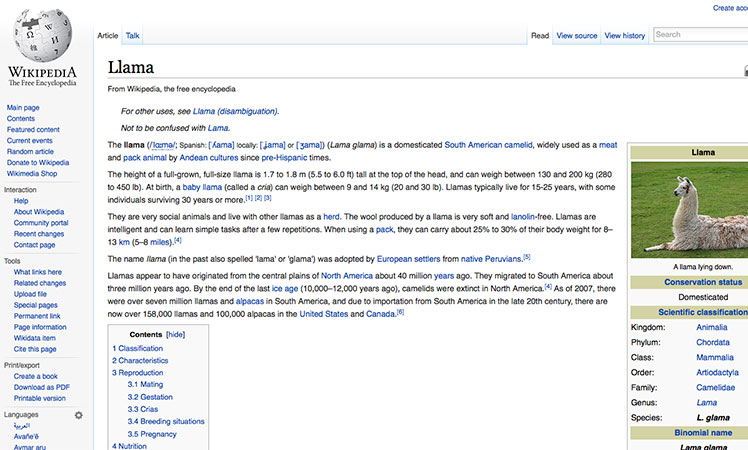Visit the Wikimedia Shop link
The image size is (748, 450).
32,174
